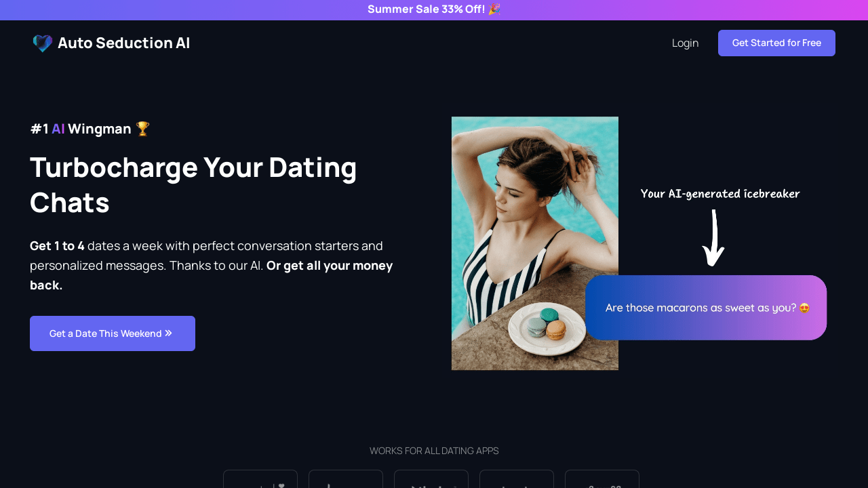Click the trophy emoji beside Wingman

142,129
